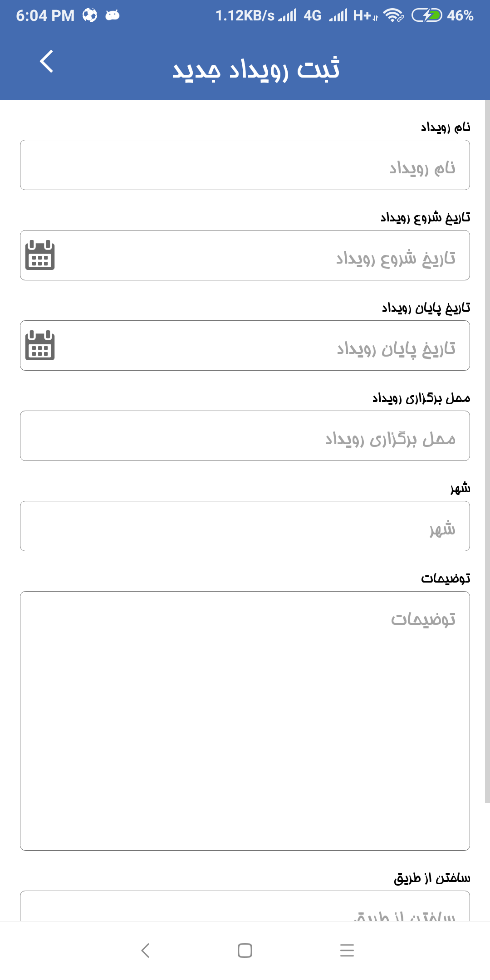Tap Android back navigation button
This screenshot has height=980, width=490.
[145, 950]
